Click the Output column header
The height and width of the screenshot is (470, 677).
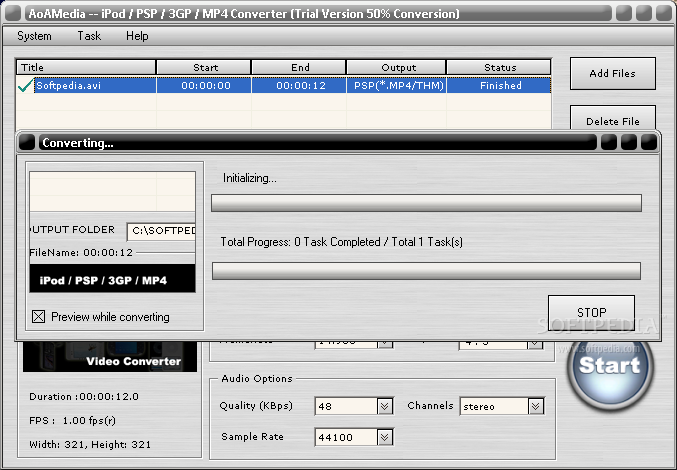click(x=396, y=67)
